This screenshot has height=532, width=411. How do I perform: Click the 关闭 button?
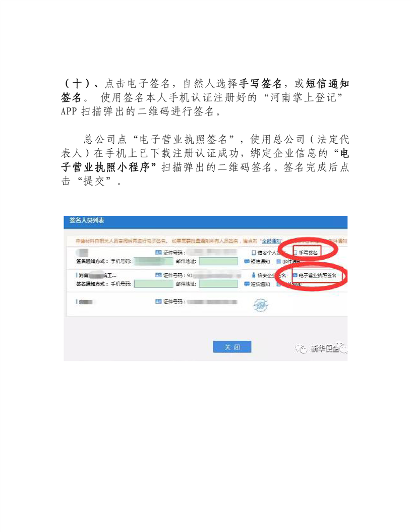[x=232, y=347]
